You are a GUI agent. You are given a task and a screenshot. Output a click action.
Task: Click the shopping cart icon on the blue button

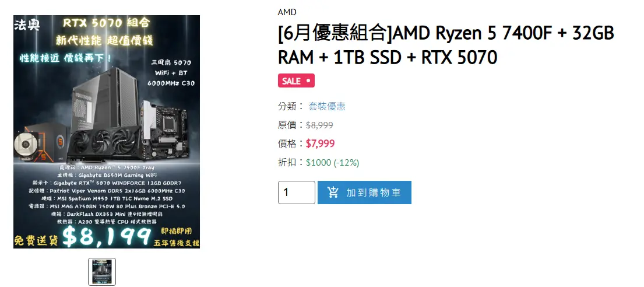point(333,192)
